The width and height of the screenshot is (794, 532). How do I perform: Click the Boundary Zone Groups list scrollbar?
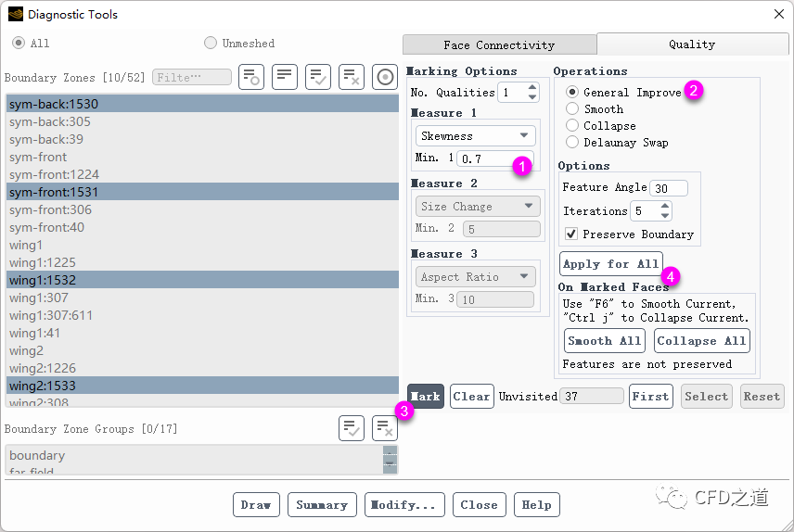click(x=390, y=460)
